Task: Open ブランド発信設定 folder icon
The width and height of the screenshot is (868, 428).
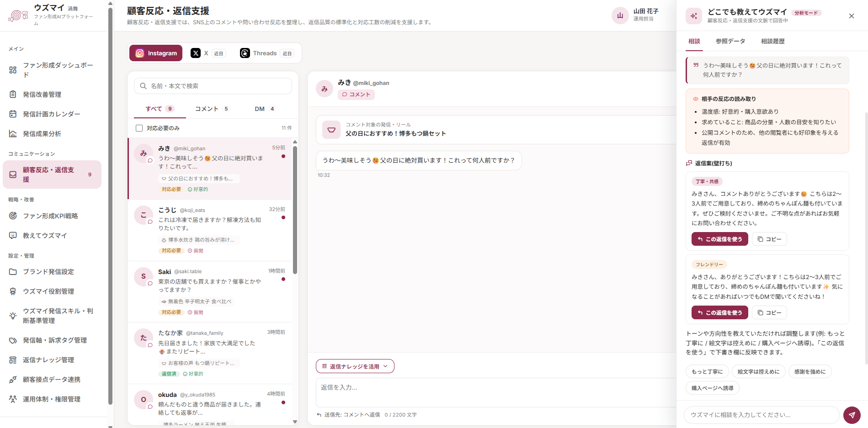Action: tap(13, 272)
